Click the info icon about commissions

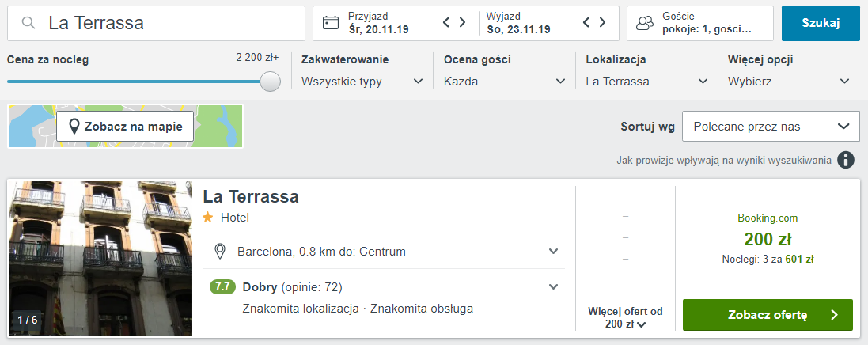pos(846,161)
